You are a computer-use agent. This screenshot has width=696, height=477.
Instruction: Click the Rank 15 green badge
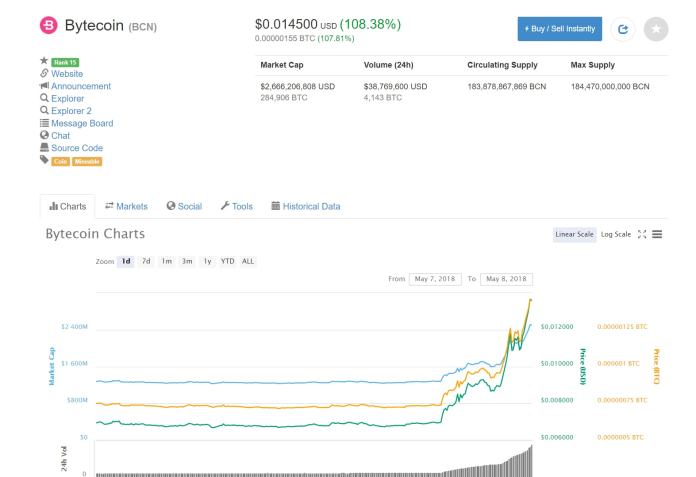pos(65,63)
